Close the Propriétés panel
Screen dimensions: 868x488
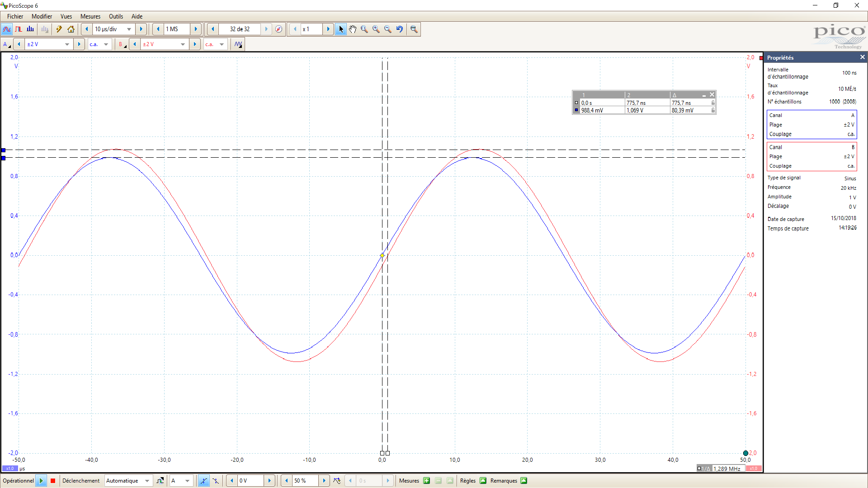[x=862, y=57]
